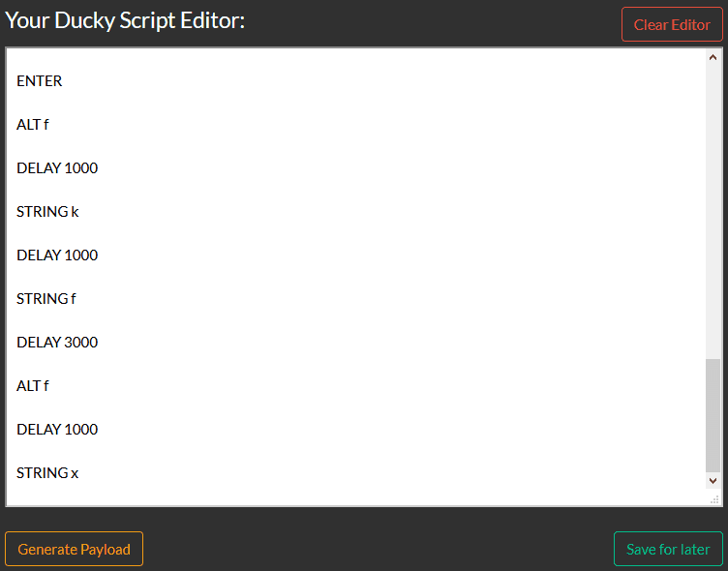
Task: Click the STRING f line
Action: (45, 298)
